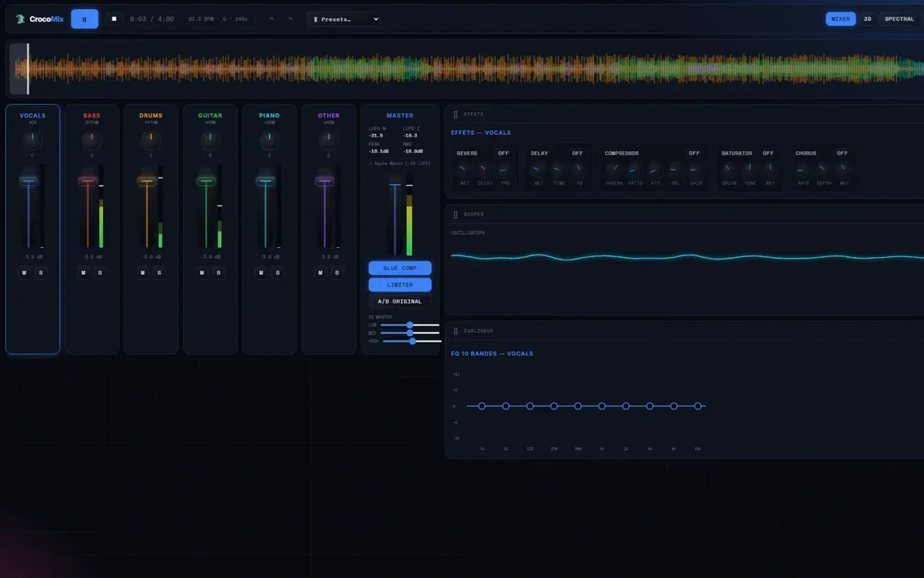The height and width of the screenshot is (578, 924).
Task: Switch to the SPECTRAL view tab
Action: click(899, 19)
